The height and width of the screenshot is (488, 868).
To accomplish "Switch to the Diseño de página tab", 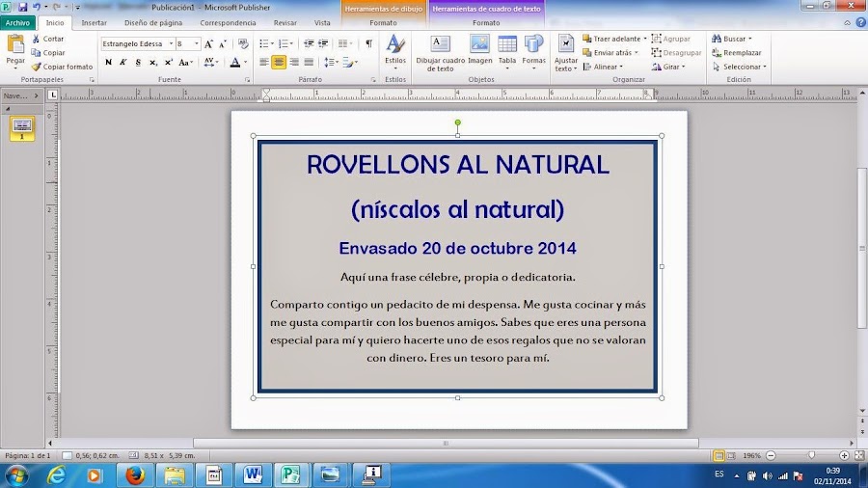I will pyautogui.click(x=153, y=23).
